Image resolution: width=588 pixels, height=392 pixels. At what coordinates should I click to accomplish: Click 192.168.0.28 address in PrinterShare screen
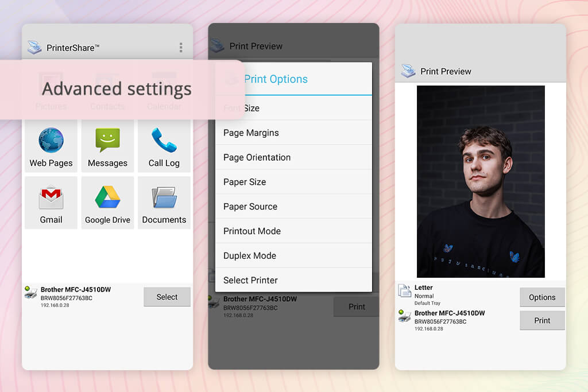point(55,305)
